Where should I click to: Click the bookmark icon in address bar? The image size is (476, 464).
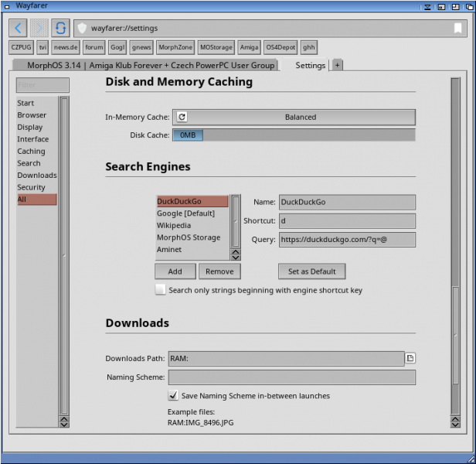click(x=457, y=28)
